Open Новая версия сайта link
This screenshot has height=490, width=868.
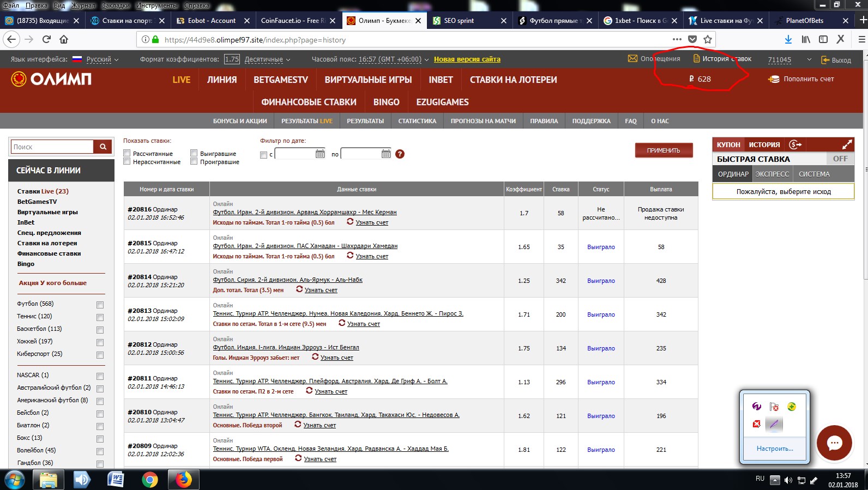click(467, 59)
